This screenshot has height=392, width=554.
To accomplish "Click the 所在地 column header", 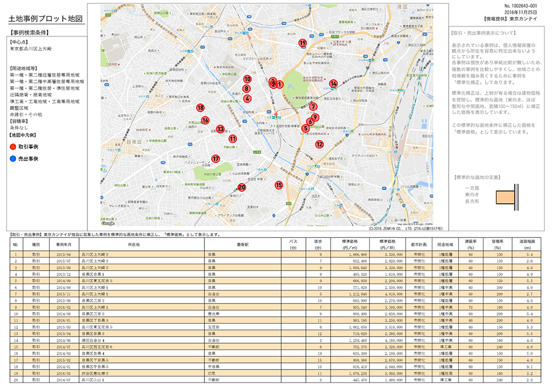I will tap(133, 244).
